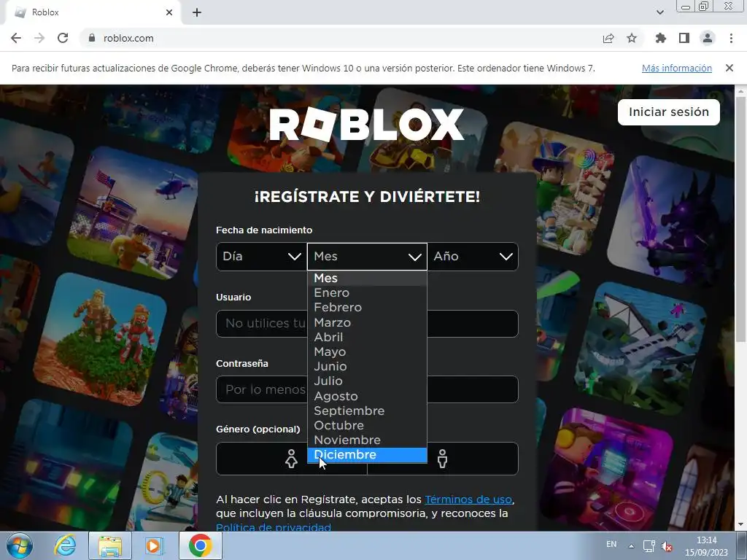Go back to the previous page
This screenshot has height=560, width=747.
pos(16,38)
